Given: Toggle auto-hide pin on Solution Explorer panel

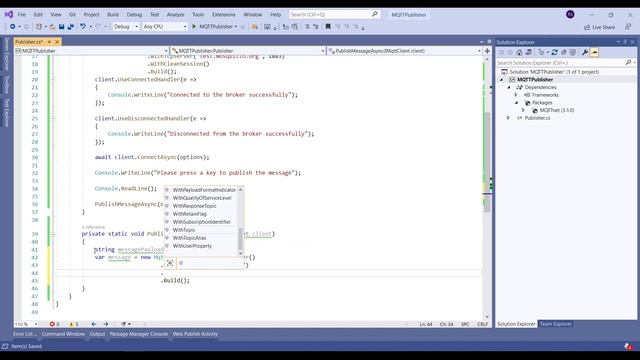Looking at the screenshot, I should click(625, 42).
